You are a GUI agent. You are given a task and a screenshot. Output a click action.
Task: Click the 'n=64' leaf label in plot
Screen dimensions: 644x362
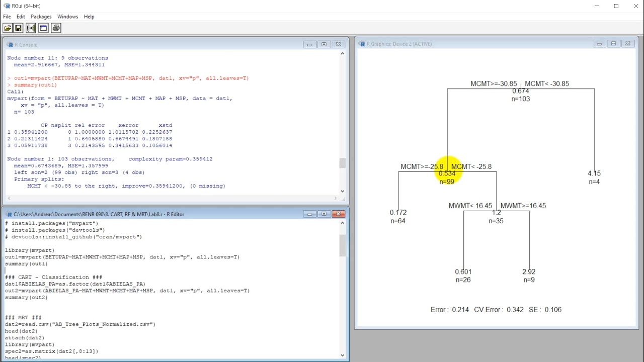tap(398, 221)
